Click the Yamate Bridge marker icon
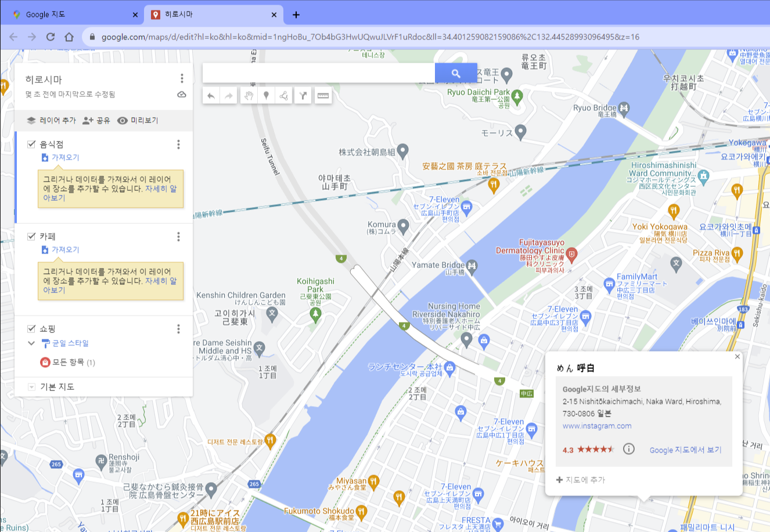This screenshot has height=532, width=770. pos(472,266)
